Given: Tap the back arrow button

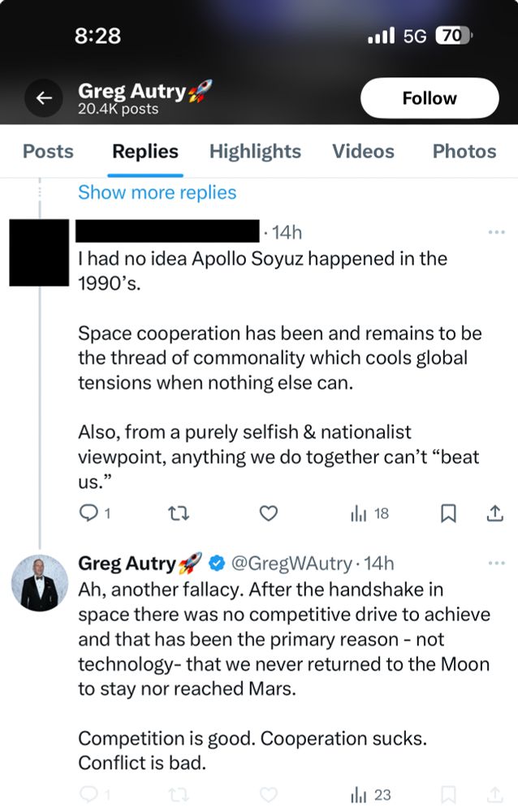Looking at the screenshot, I should click(44, 98).
